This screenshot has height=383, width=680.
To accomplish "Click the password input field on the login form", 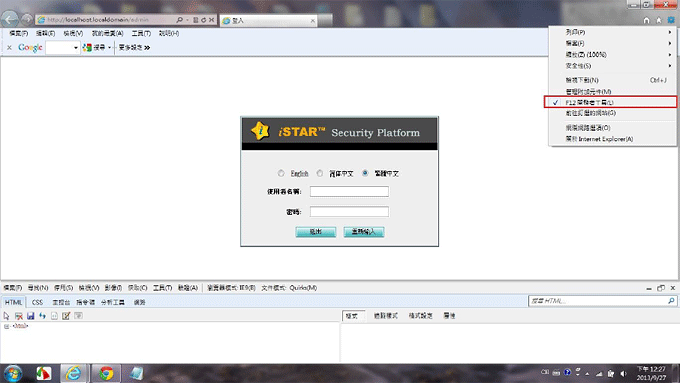I will click(x=349, y=212).
